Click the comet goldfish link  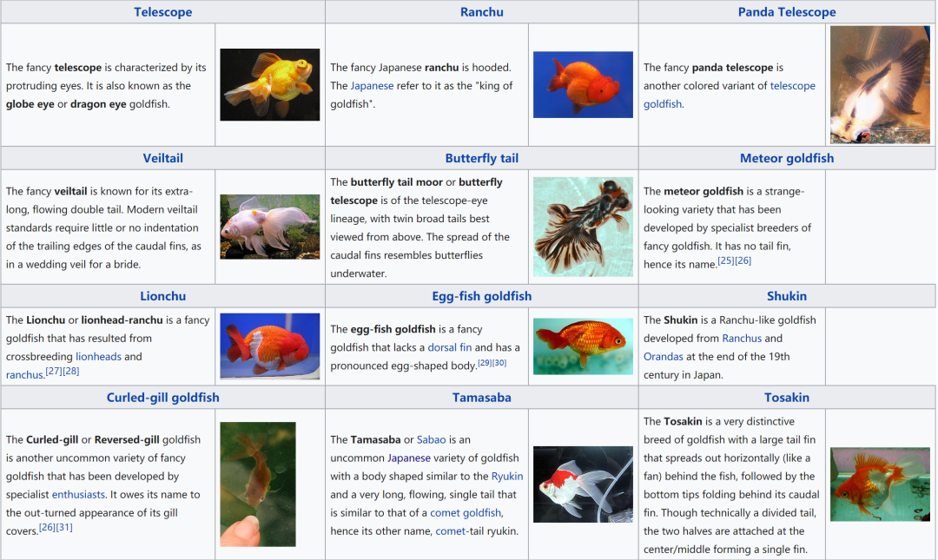point(468,513)
